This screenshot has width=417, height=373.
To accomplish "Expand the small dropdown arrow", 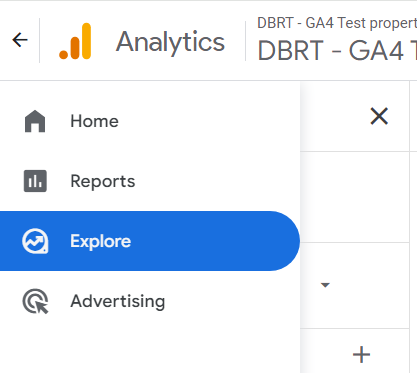I will point(325,285).
